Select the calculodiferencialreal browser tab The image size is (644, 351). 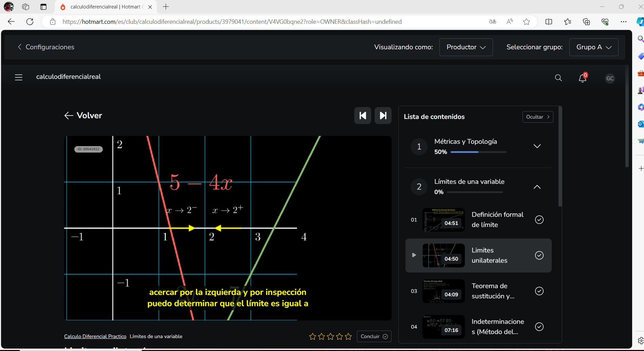tap(105, 7)
